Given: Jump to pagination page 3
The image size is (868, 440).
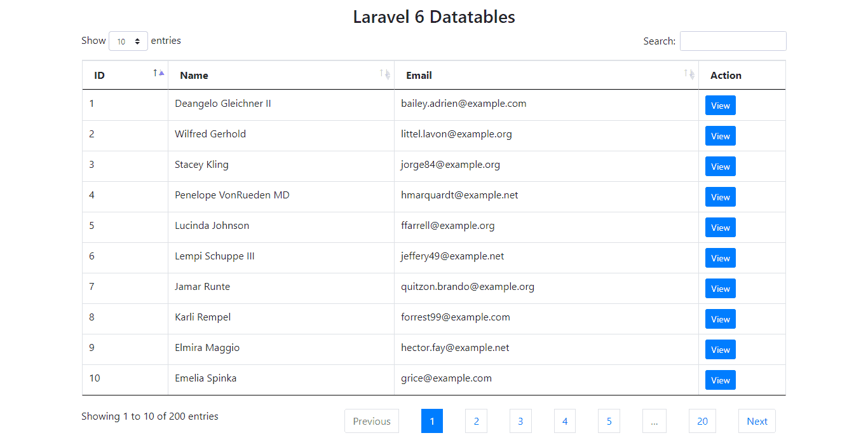Looking at the screenshot, I should [520, 421].
